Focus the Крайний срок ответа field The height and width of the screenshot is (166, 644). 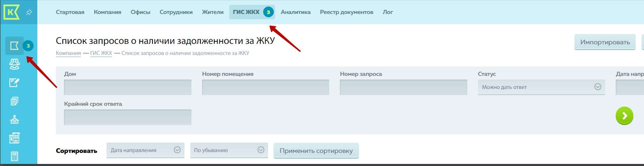(127, 117)
